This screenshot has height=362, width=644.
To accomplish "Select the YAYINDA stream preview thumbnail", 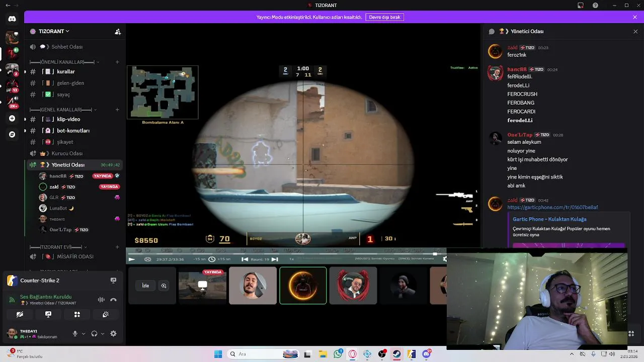I will (x=203, y=285).
